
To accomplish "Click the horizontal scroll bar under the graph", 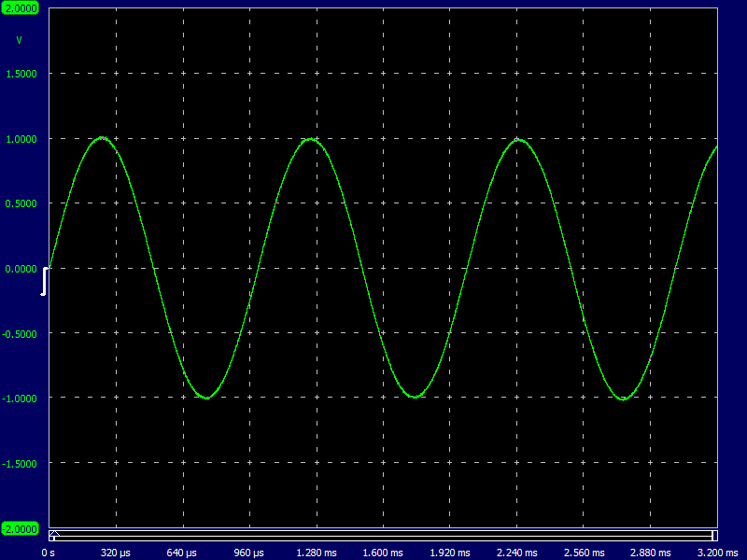I will pos(384,536).
